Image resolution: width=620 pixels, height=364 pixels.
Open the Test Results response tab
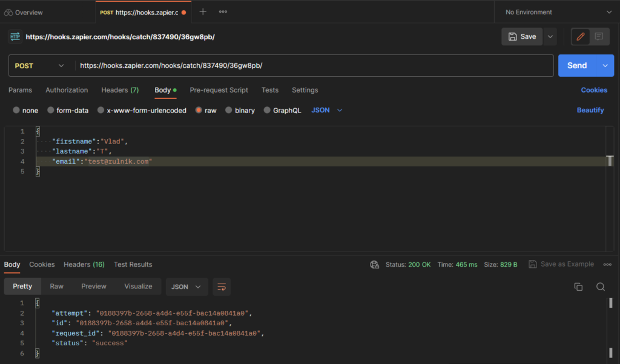(x=133, y=264)
